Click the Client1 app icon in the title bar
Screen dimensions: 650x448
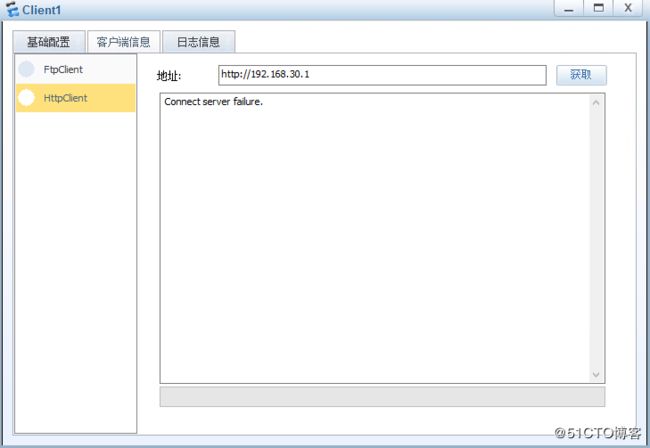(12, 9)
